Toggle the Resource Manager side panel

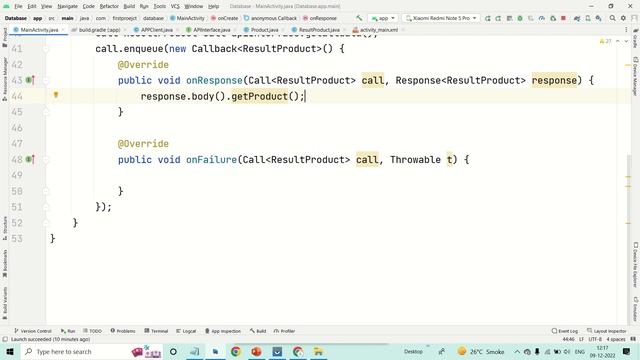tap(4, 79)
